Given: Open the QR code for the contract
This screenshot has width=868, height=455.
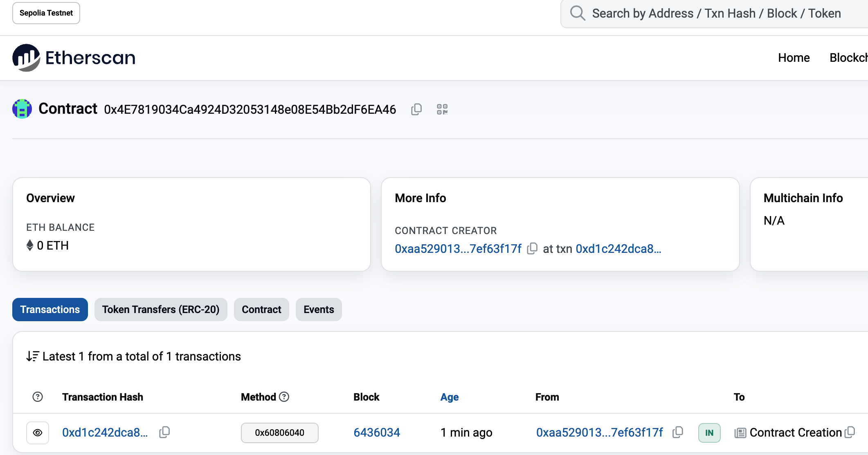Looking at the screenshot, I should [x=442, y=109].
